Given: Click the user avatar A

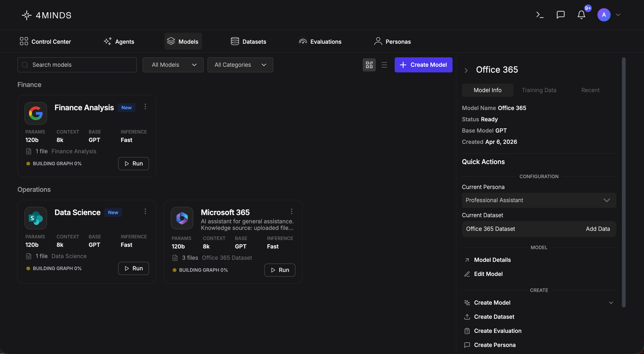Looking at the screenshot, I should (604, 15).
